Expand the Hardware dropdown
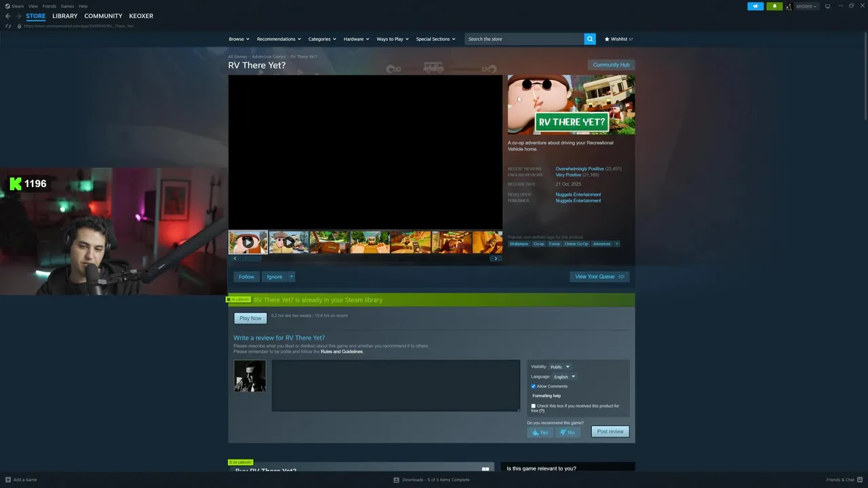 (x=356, y=39)
